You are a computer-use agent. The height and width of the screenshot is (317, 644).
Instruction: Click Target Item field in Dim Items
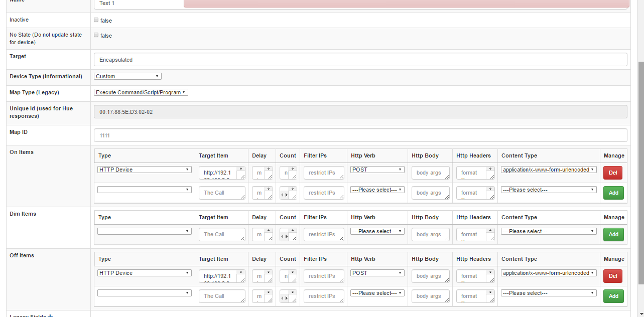(x=222, y=235)
